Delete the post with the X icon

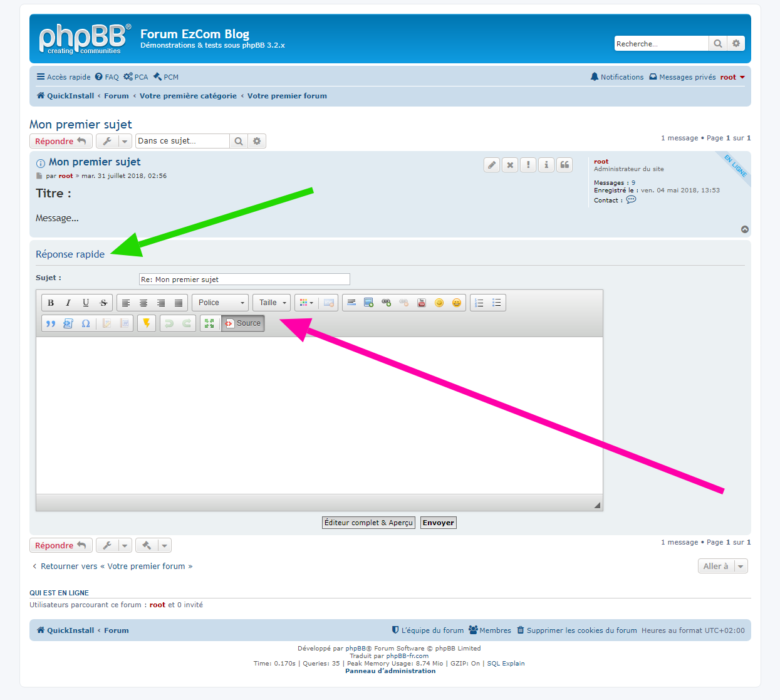pos(510,165)
